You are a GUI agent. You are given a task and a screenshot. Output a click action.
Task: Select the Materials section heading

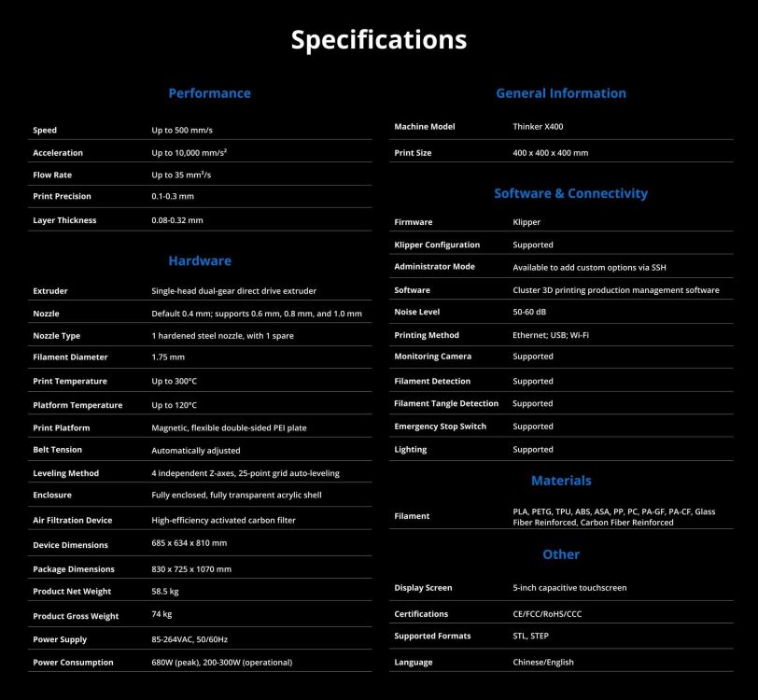tap(561, 481)
